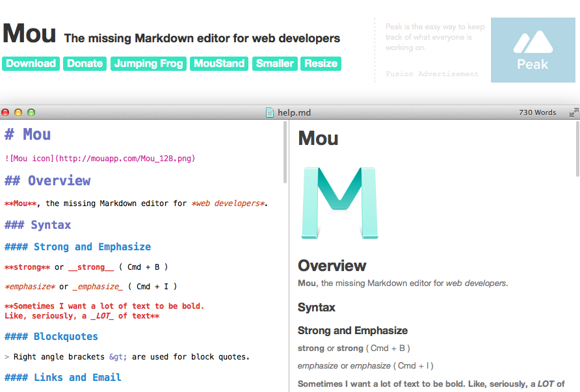This screenshot has height=392, width=580.
Task: Click the Fusion Advertisement label
Action: (x=432, y=74)
